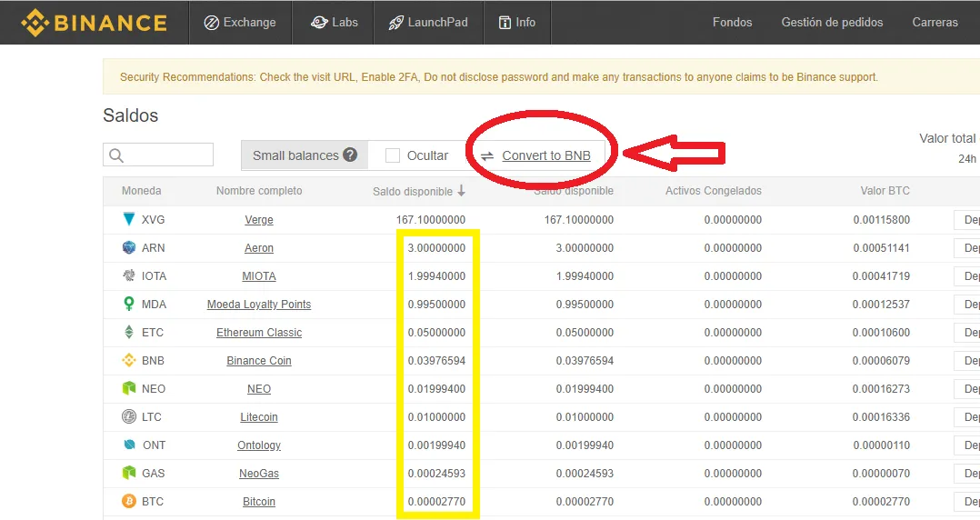Click the BNB coin icon
Image resolution: width=980 pixels, height=520 pixels.
129,360
